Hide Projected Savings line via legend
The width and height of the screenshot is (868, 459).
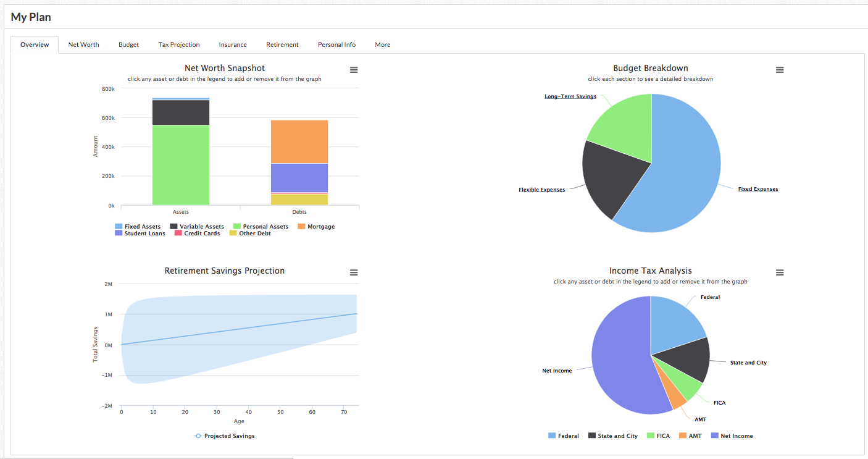click(224, 436)
